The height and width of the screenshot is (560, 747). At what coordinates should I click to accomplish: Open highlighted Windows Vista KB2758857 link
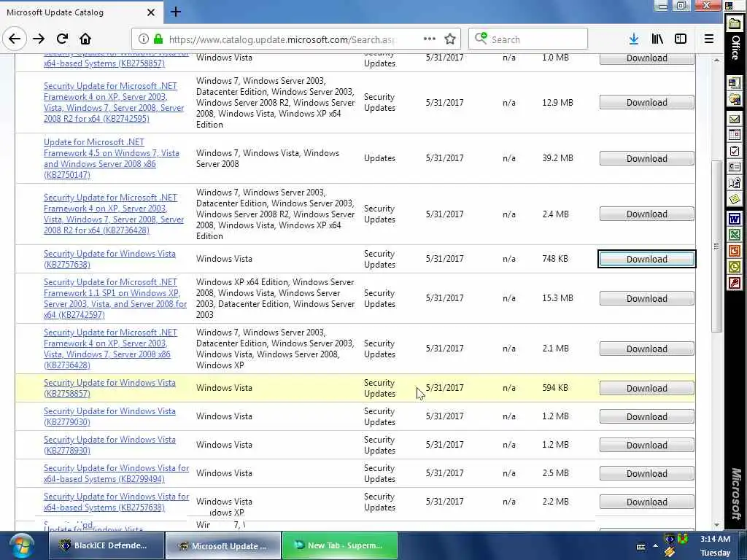(109, 388)
